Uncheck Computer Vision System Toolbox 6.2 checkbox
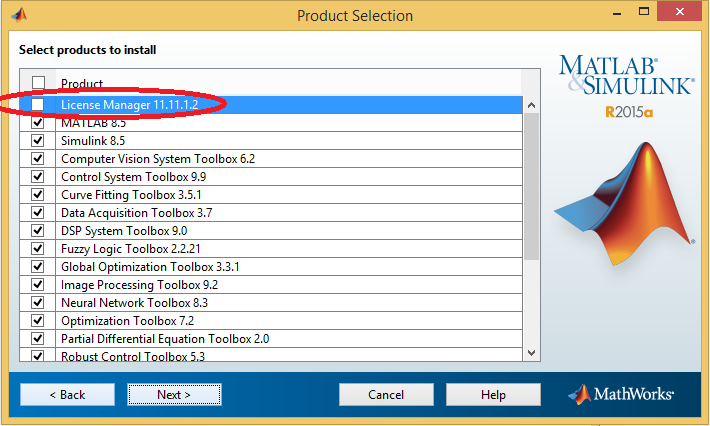 (x=38, y=159)
